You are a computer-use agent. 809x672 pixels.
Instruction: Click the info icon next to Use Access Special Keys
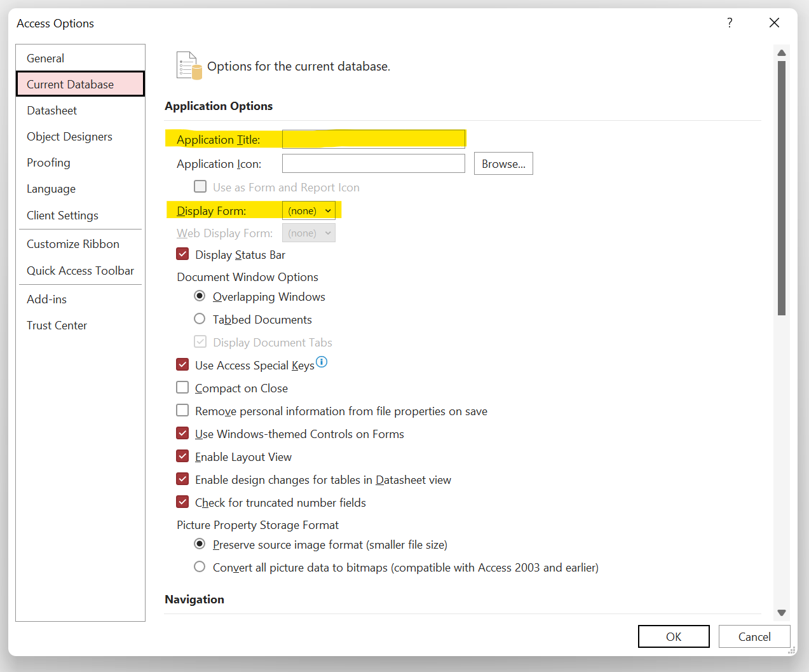click(x=322, y=362)
